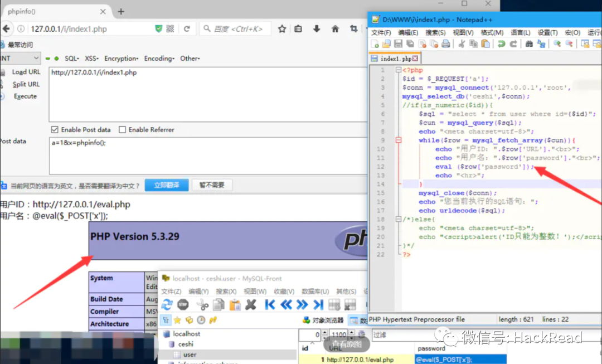602x364 pixels.
Task: Click the Paste icon in Notepad++ toolbar
Action: click(486, 44)
